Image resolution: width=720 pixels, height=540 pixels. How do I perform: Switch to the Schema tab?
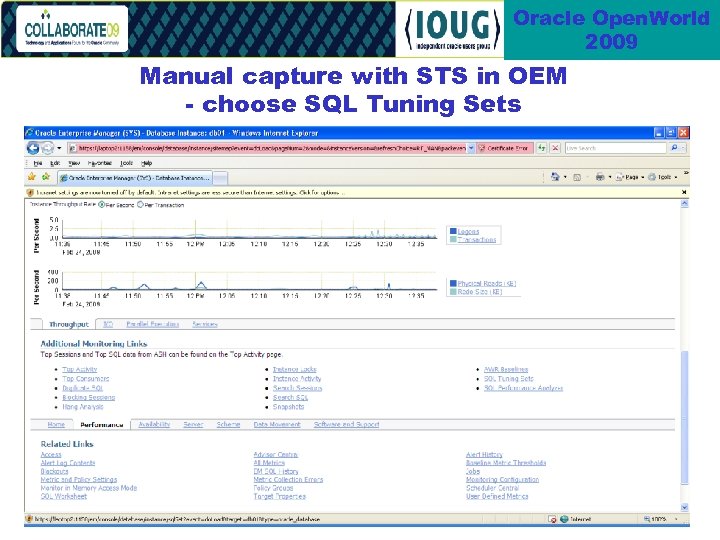pyautogui.click(x=228, y=424)
